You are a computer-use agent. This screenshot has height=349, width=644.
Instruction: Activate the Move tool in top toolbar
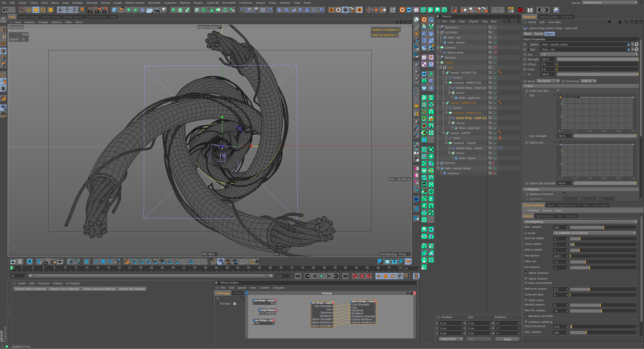tap(29, 10)
